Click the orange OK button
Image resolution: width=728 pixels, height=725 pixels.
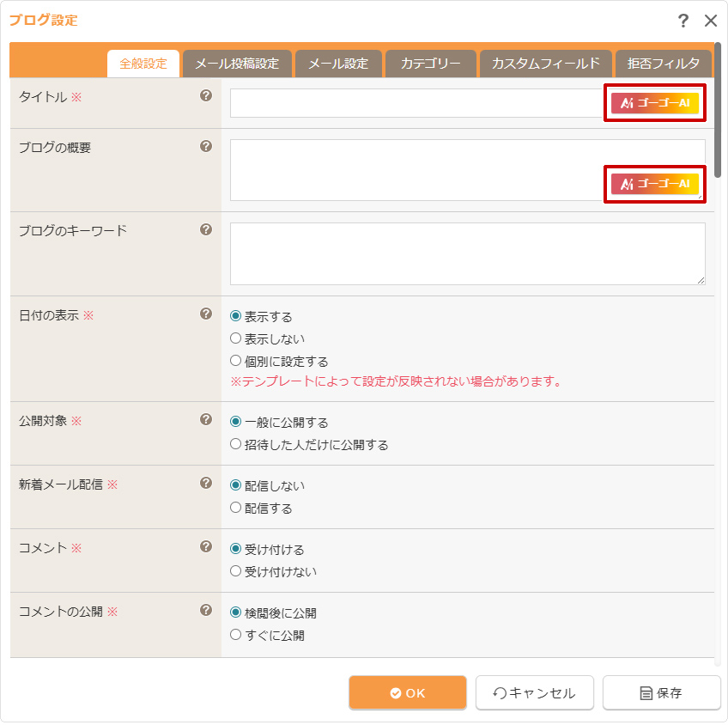[408, 692]
